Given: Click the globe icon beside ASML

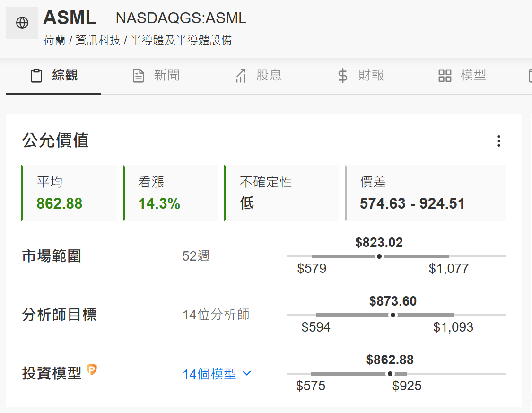Looking at the screenshot, I should coord(22,23).
